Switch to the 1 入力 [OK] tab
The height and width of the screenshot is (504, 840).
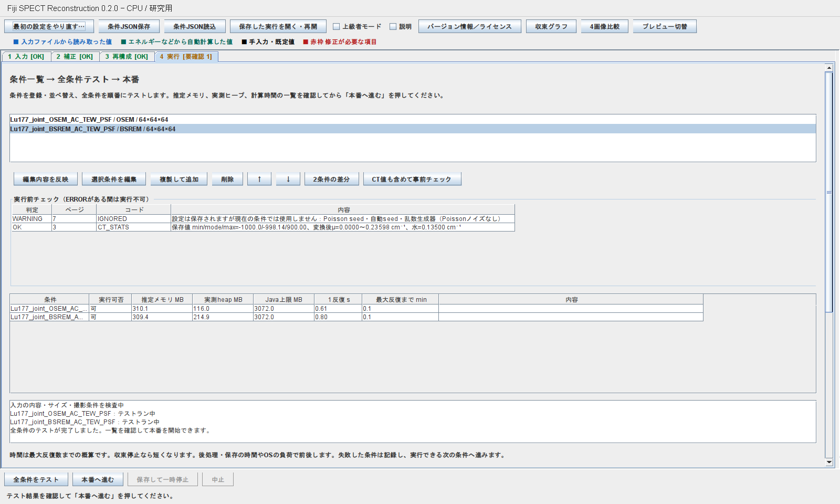coord(26,57)
